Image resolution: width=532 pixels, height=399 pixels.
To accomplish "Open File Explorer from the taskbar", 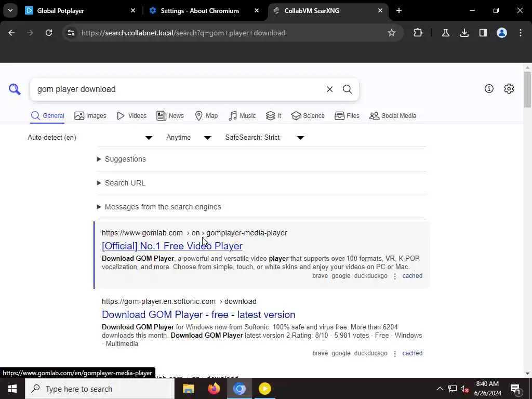I will tap(188, 389).
